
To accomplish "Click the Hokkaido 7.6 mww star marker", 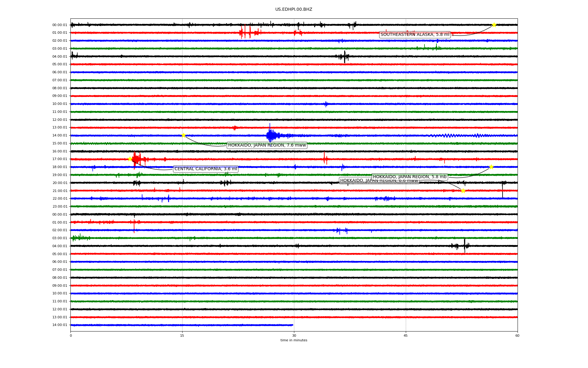I will click(x=183, y=135).
